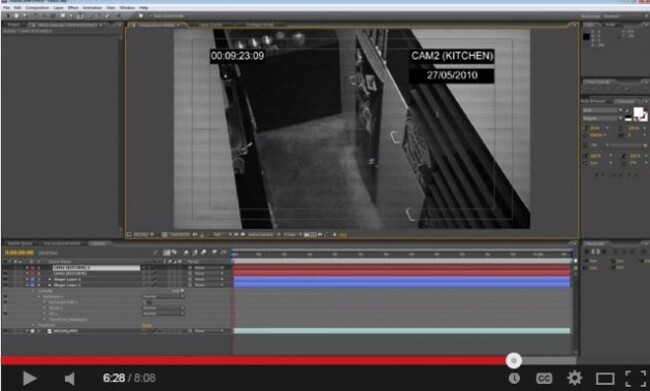
Task: Switch to theater mode view
Action: pyautogui.click(x=605, y=378)
